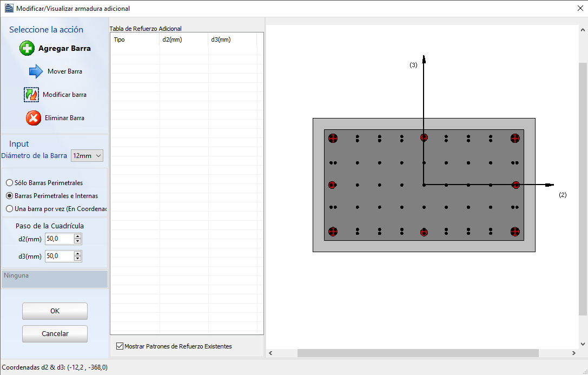
Task: Select Sólo Barras Perimetrales option
Action: point(10,183)
